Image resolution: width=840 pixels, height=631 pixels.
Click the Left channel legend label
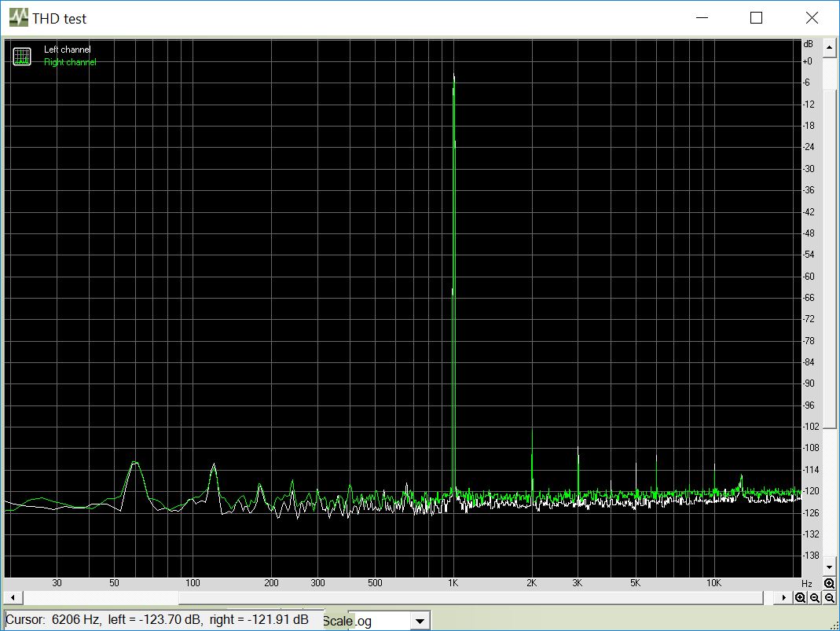click(68, 50)
